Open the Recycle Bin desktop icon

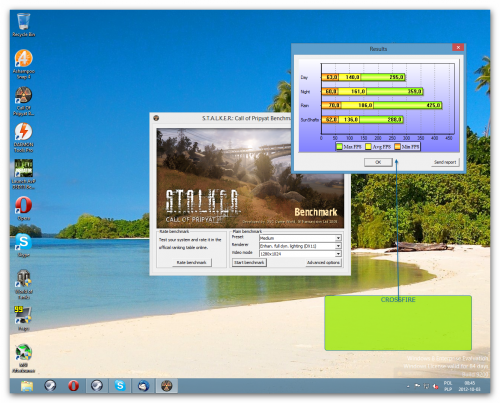click(x=23, y=24)
